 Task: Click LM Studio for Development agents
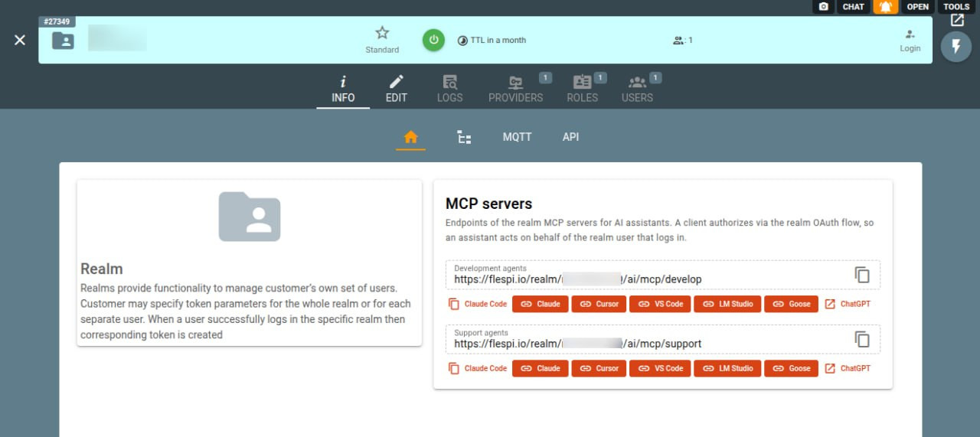tap(727, 304)
